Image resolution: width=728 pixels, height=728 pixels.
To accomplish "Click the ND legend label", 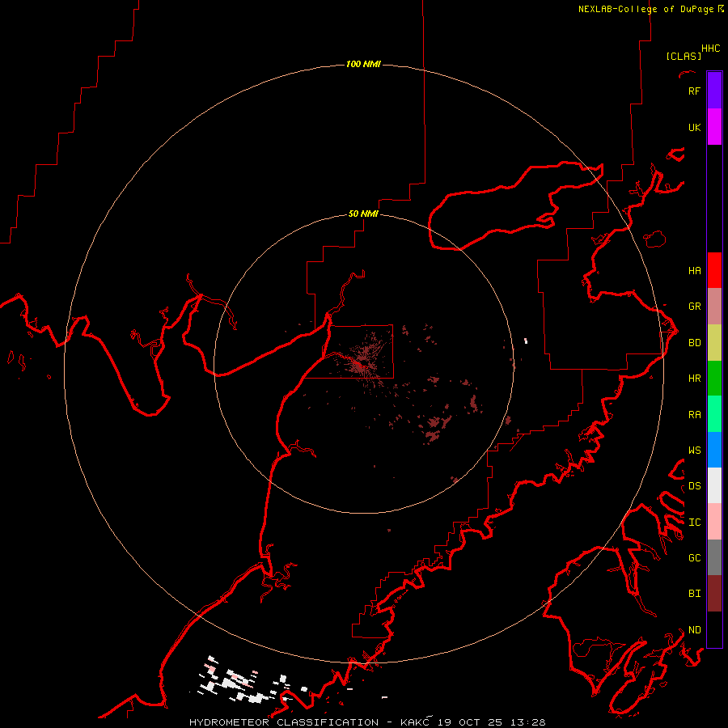I will click(x=694, y=629).
